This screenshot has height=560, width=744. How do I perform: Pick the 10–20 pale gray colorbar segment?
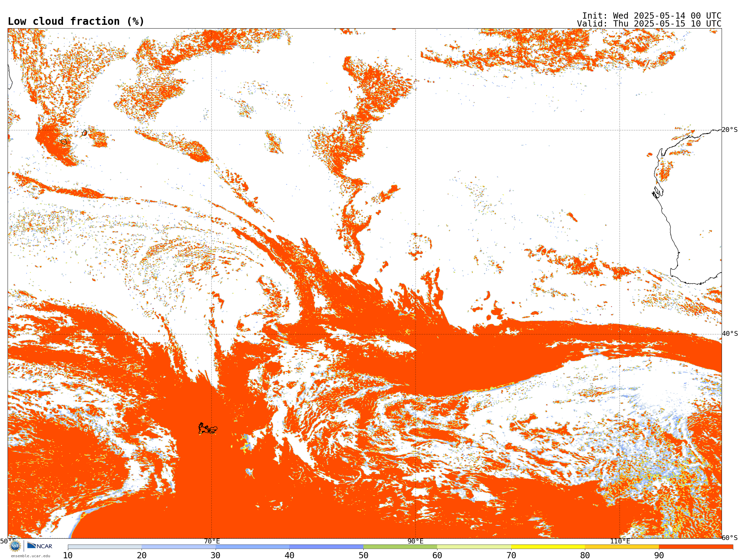point(105,547)
